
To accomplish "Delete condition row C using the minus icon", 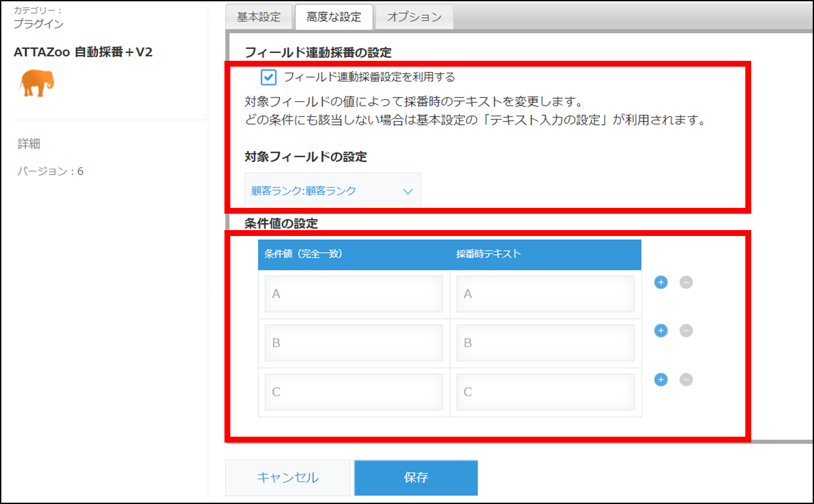I will pos(684,379).
